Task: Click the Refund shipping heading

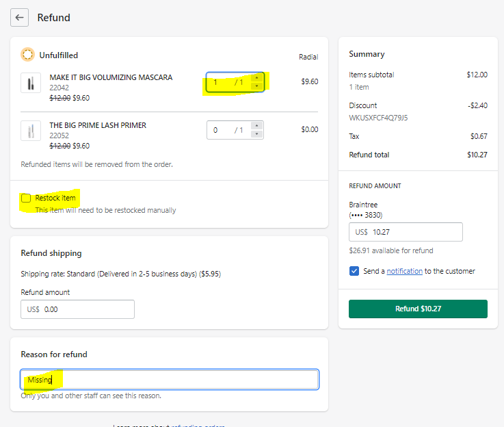Action: tap(51, 253)
